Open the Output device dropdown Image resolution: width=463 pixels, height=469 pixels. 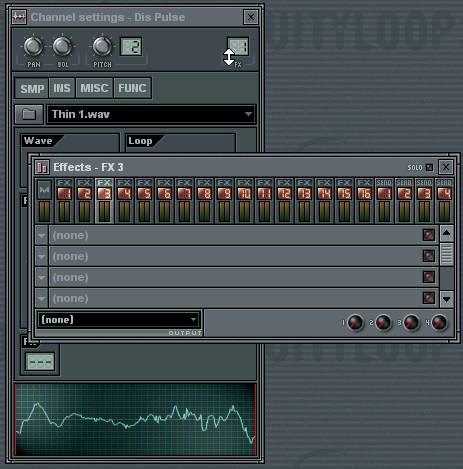pos(119,320)
